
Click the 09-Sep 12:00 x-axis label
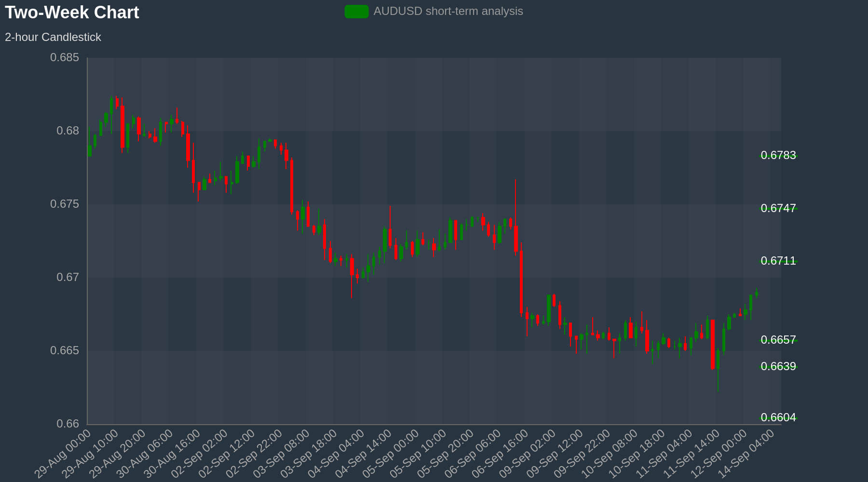pyautogui.click(x=555, y=454)
